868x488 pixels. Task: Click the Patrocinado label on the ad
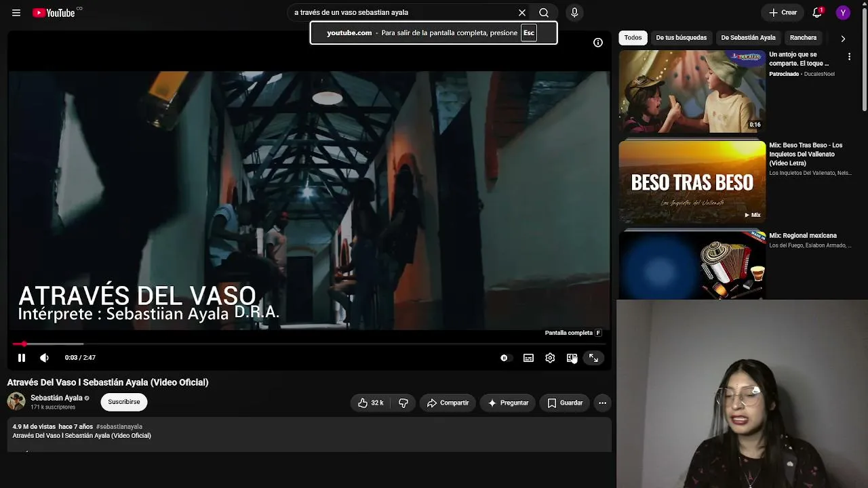pyautogui.click(x=784, y=74)
